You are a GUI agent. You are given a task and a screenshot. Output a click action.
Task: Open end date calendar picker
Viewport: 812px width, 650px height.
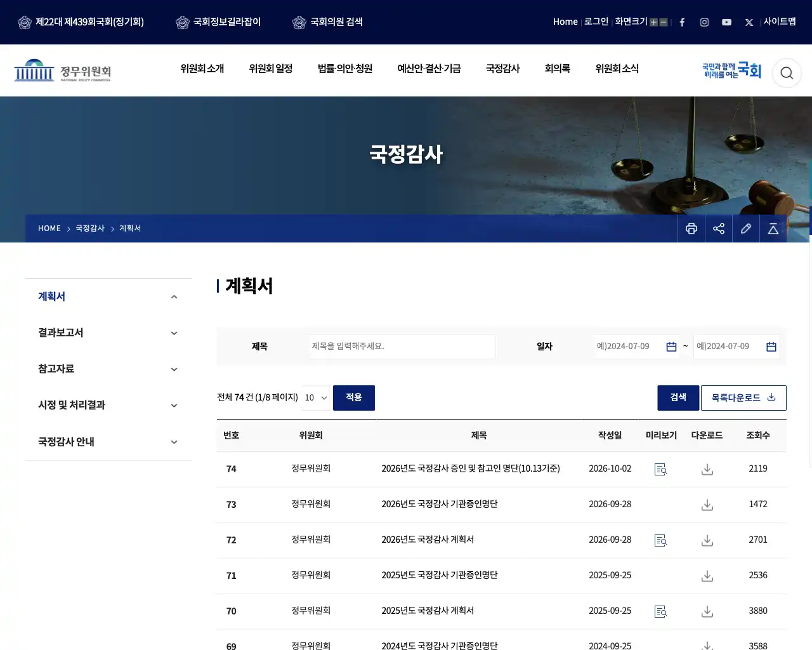771,347
